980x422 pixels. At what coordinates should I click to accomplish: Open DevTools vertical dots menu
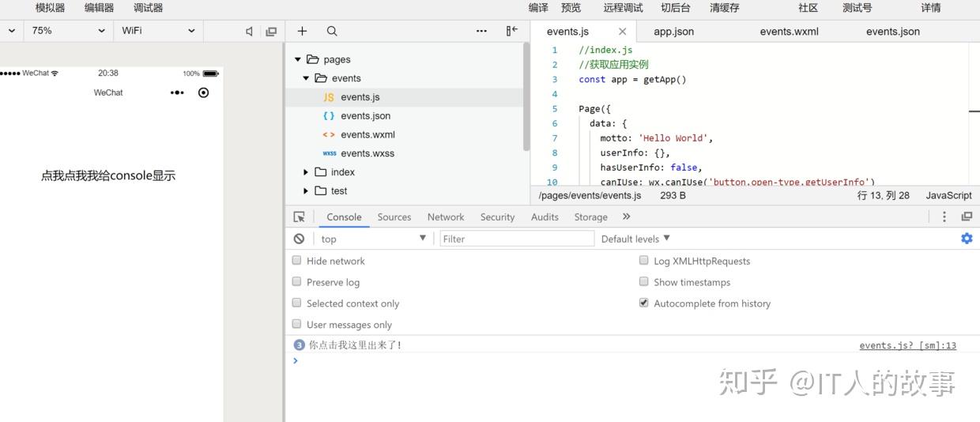[944, 217]
